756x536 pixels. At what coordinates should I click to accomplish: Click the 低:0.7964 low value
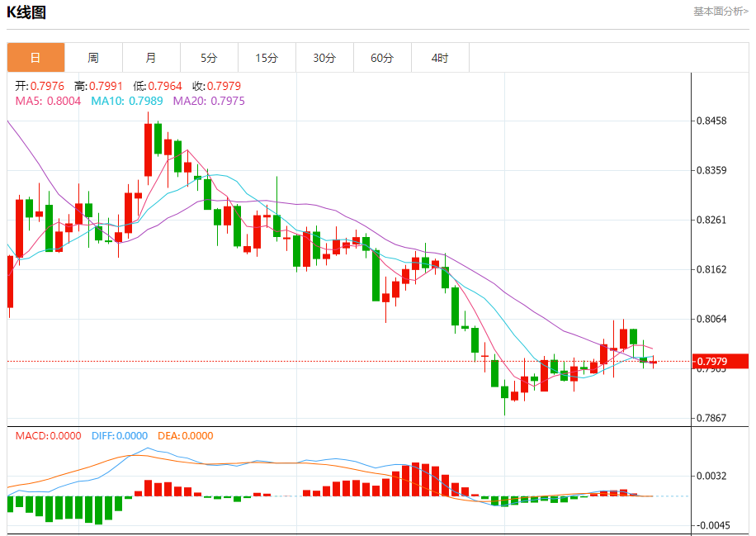158,86
